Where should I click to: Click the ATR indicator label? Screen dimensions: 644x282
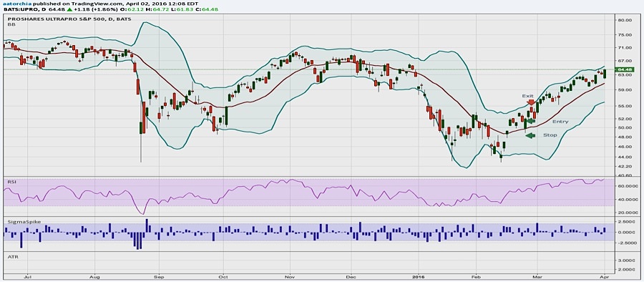(13, 257)
